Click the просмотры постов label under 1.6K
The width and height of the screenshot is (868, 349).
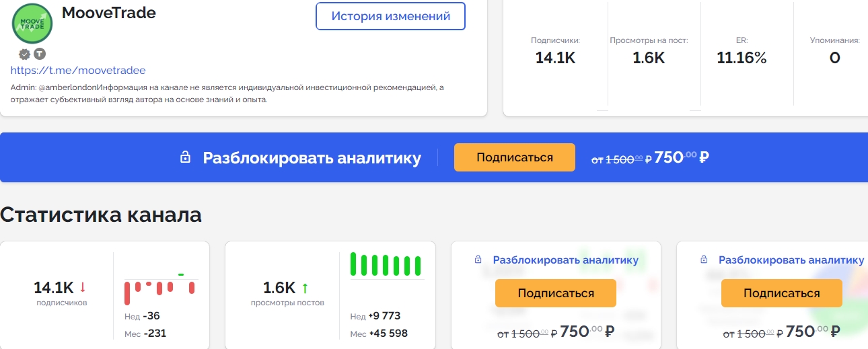point(287,303)
